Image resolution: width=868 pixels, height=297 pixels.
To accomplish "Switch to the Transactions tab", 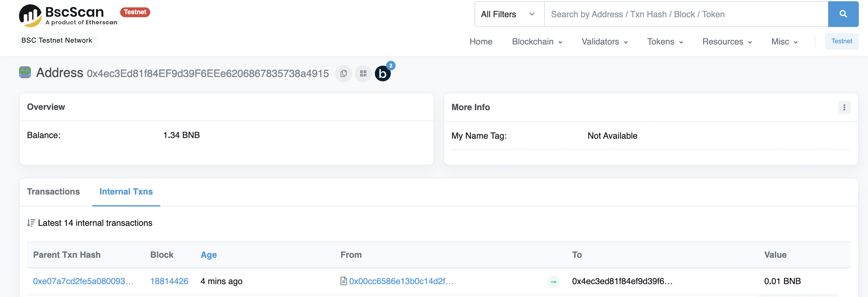I will click(53, 192).
